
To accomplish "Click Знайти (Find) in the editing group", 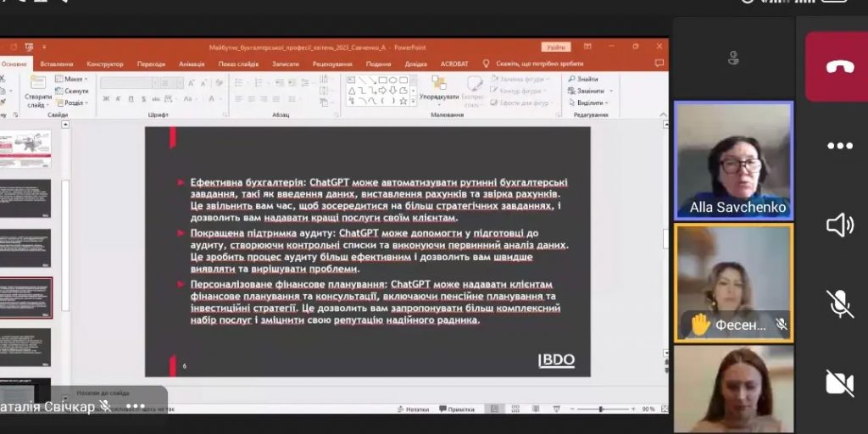I will click(x=587, y=79).
